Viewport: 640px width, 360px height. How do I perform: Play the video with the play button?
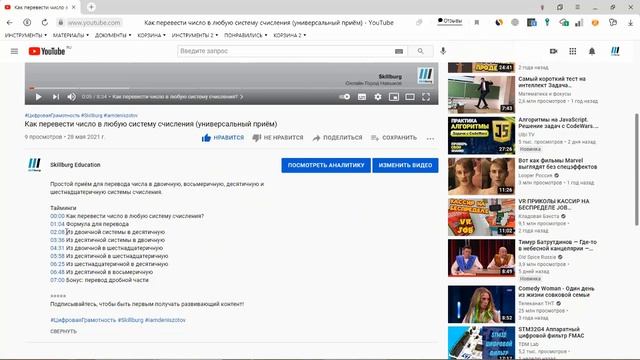(38, 97)
